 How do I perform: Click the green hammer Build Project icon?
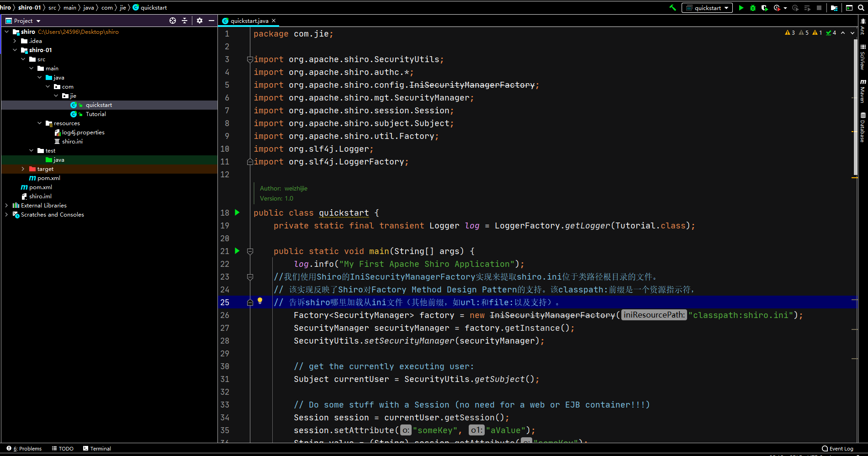pos(672,8)
